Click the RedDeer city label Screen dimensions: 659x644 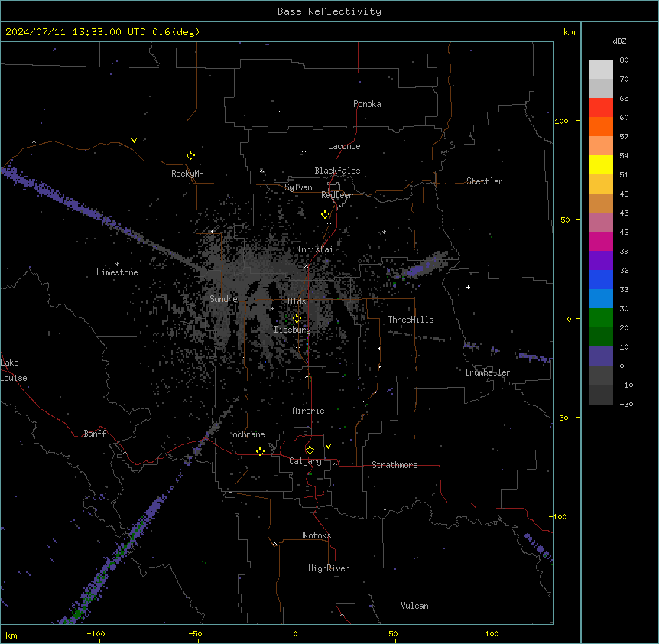tap(336, 195)
